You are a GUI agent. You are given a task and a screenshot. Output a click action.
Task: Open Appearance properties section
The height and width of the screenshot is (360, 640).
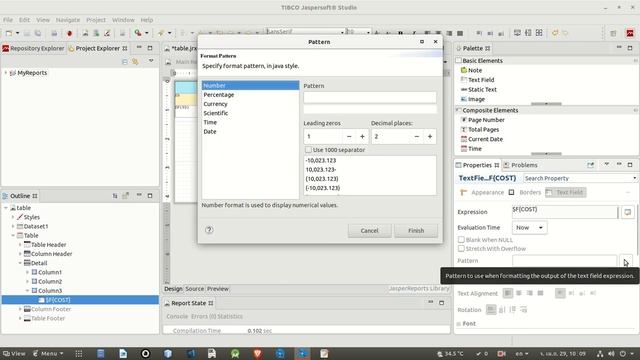pos(482,192)
